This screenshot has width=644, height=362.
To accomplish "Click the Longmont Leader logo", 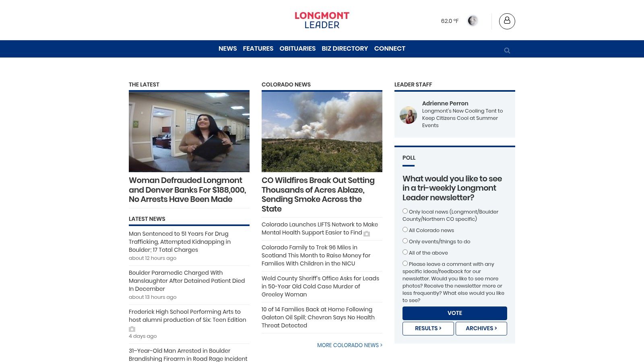I will [x=322, y=20].
